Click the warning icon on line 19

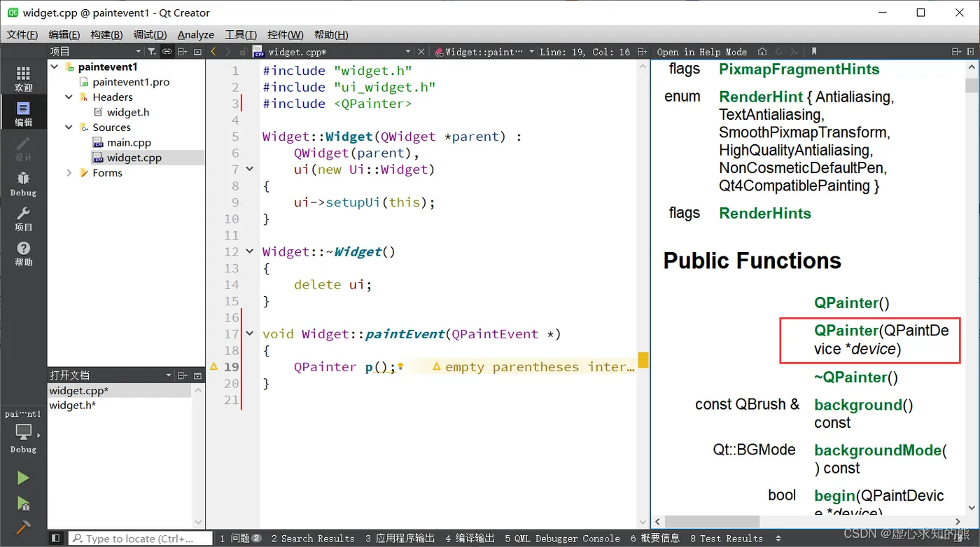[214, 366]
